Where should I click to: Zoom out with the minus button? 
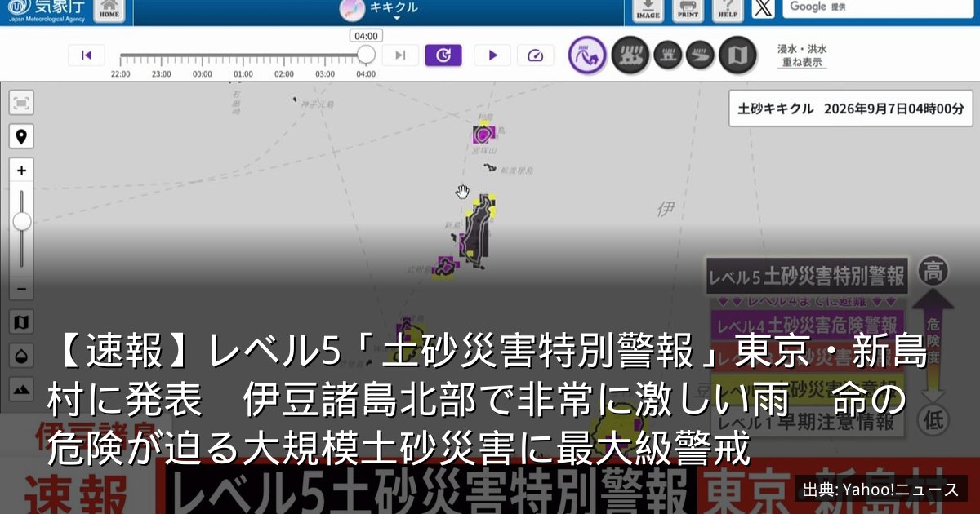21,289
